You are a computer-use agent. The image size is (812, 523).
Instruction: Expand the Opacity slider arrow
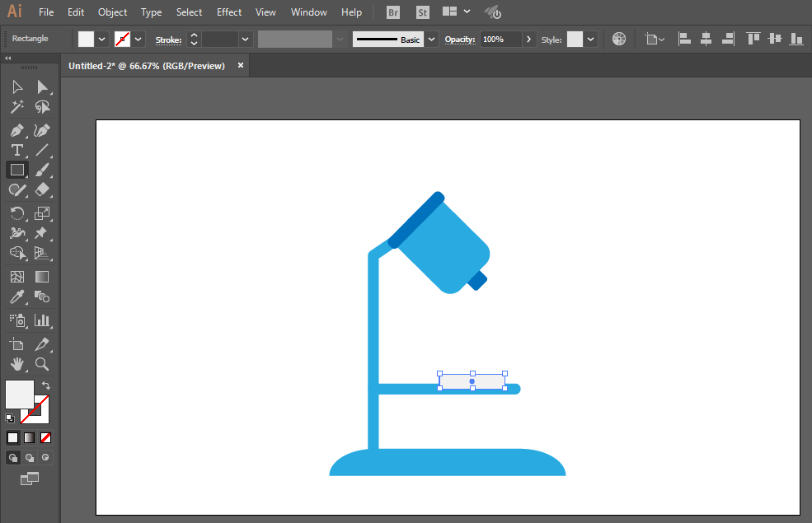coord(528,40)
